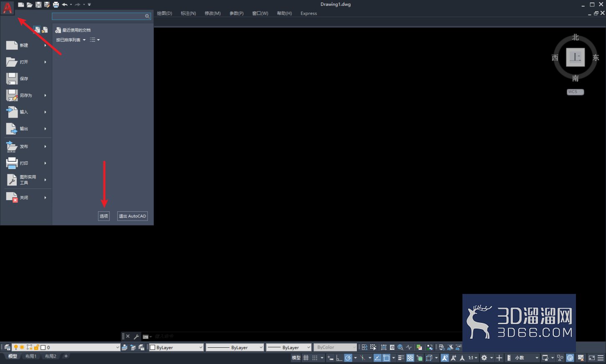Screen dimensions: 606x364
Task: Click 北 on the ViewCube compass
Action: [576, 38]
